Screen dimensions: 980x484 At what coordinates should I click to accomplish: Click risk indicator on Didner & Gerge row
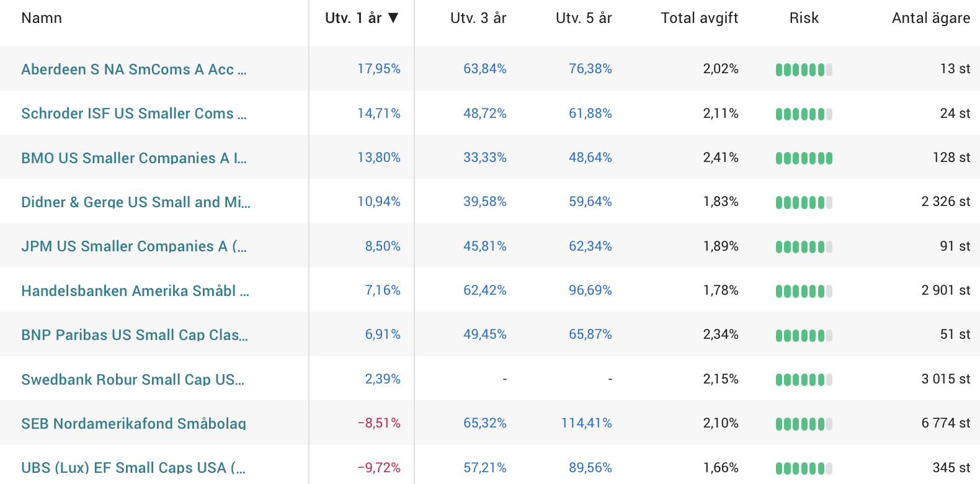[803, 202]
